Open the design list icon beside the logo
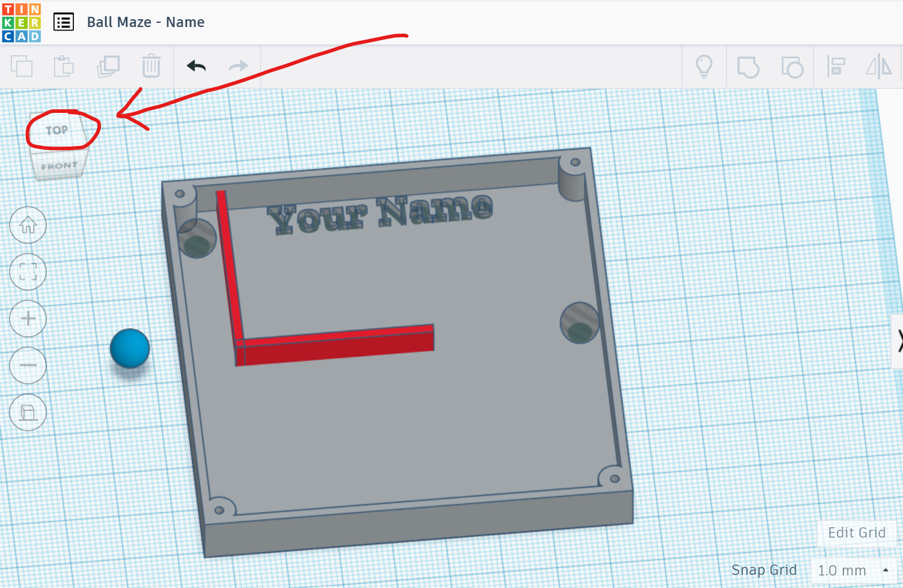 pyautogui.click(x=63, y=22)
